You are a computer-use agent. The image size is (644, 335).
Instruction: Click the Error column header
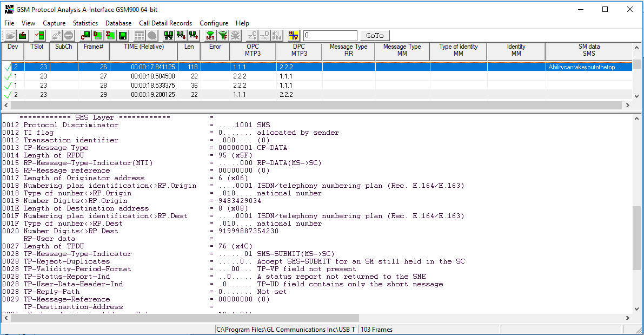tap(215, 51)
